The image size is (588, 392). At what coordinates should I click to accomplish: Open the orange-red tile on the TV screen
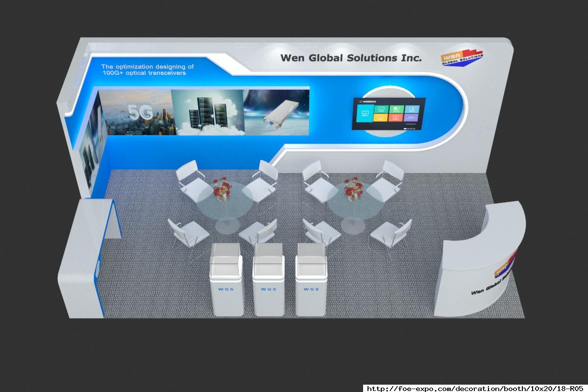tap(396, 118)
